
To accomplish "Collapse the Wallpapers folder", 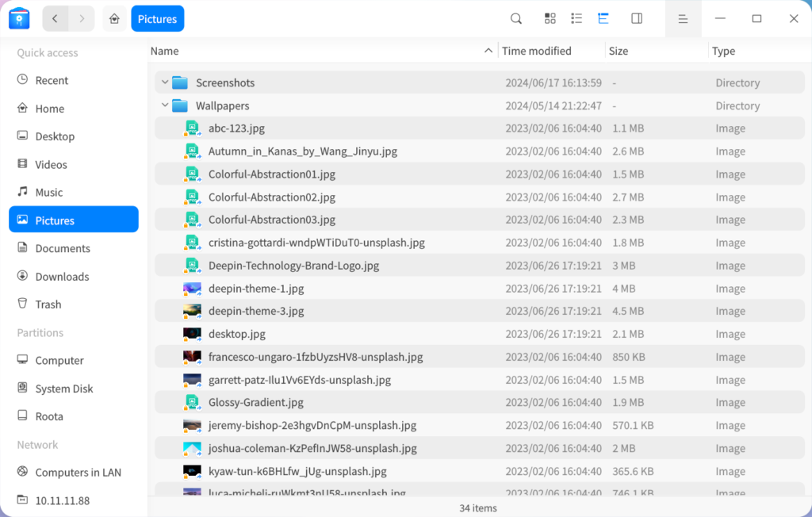I will pos(164,105).
